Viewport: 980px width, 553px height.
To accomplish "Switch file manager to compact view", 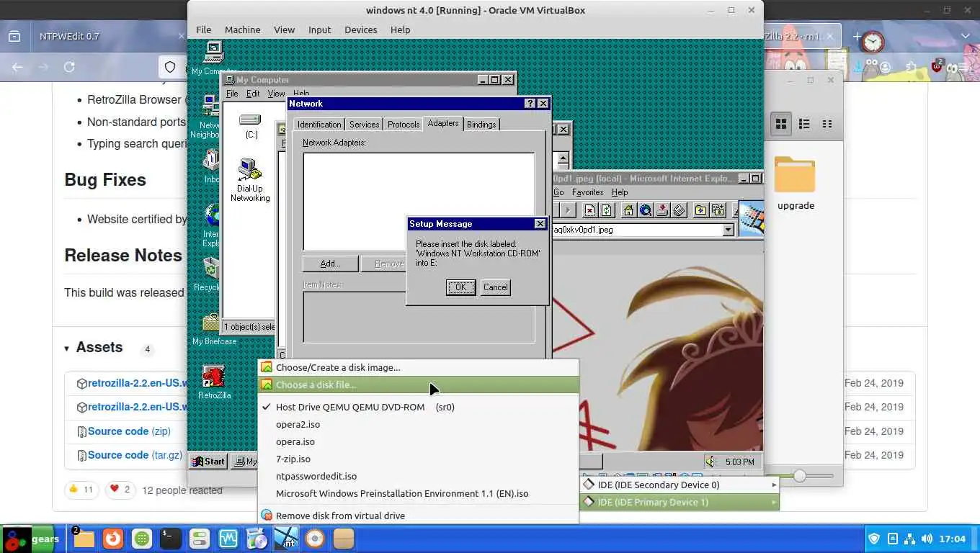I will tap(827, 124).
